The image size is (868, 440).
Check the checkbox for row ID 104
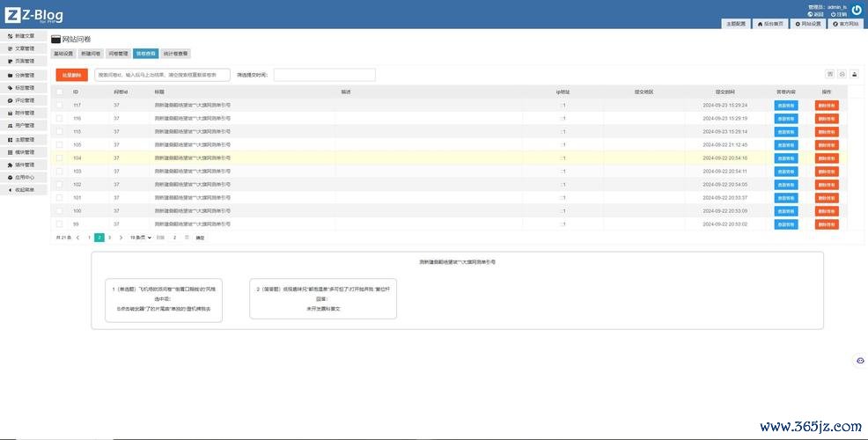point(59,158)
